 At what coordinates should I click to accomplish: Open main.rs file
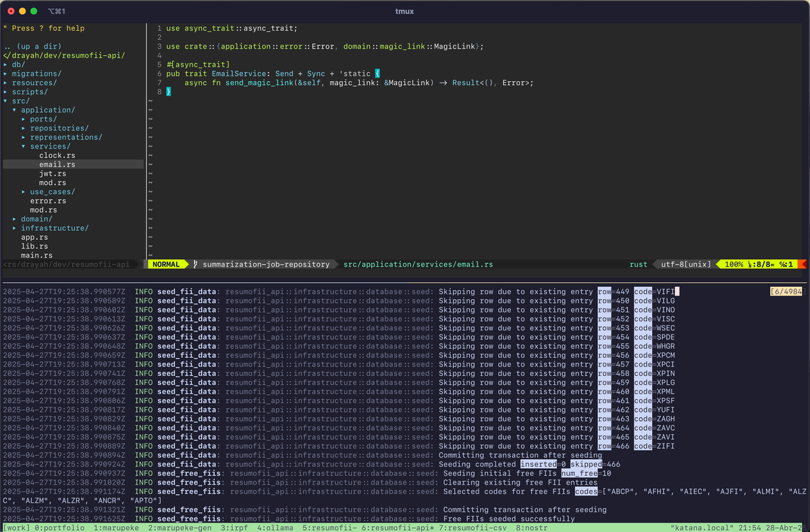[37, 256]
